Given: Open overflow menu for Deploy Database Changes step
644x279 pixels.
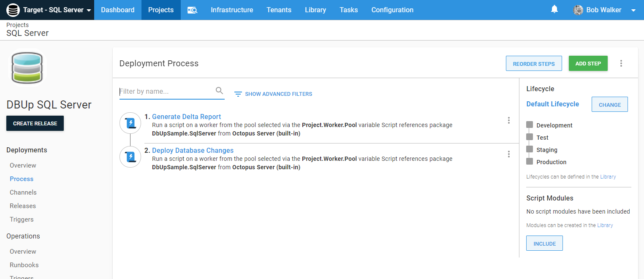Looking at the screenshot, I should [509, 154].
